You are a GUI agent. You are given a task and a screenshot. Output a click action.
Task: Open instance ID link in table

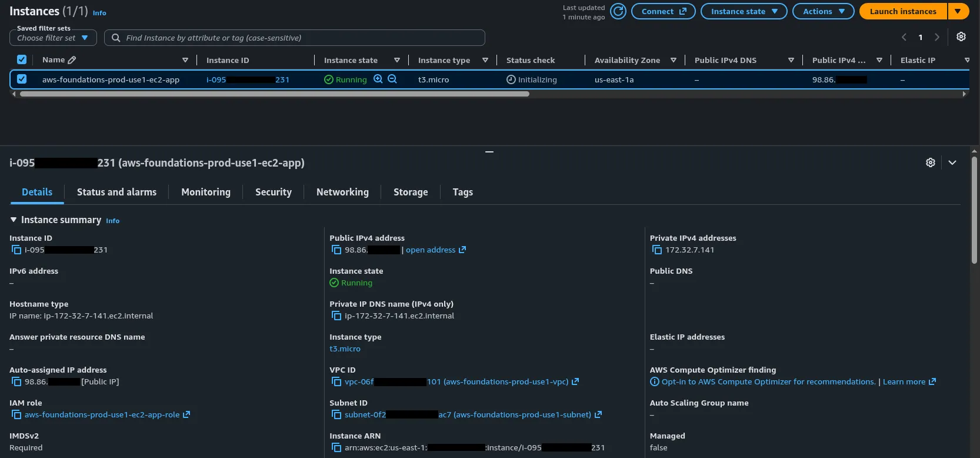(248, 79)
